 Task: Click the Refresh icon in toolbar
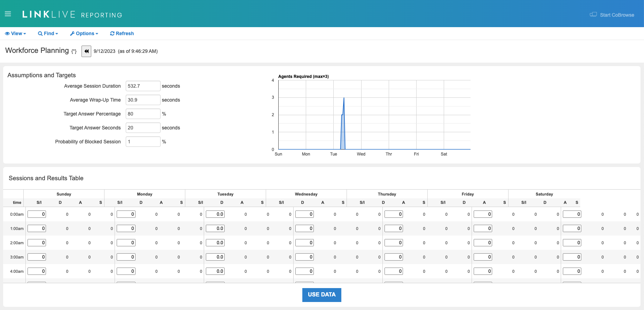coord(112,33)
